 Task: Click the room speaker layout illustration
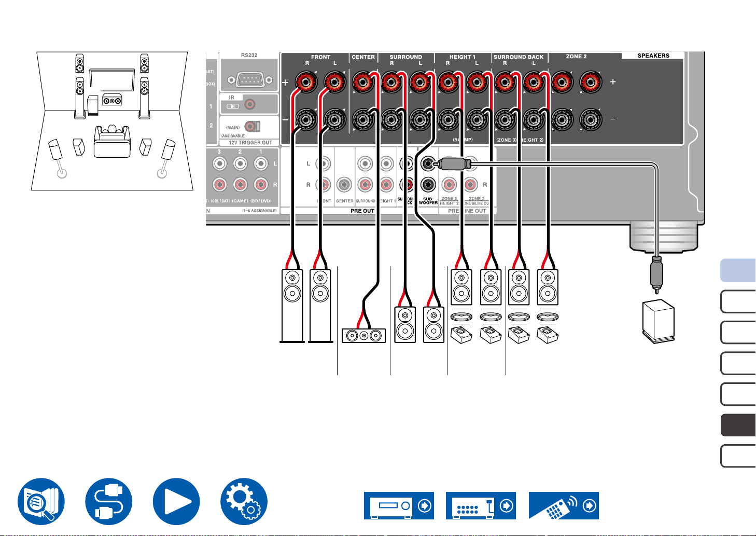tap(112, 121)
